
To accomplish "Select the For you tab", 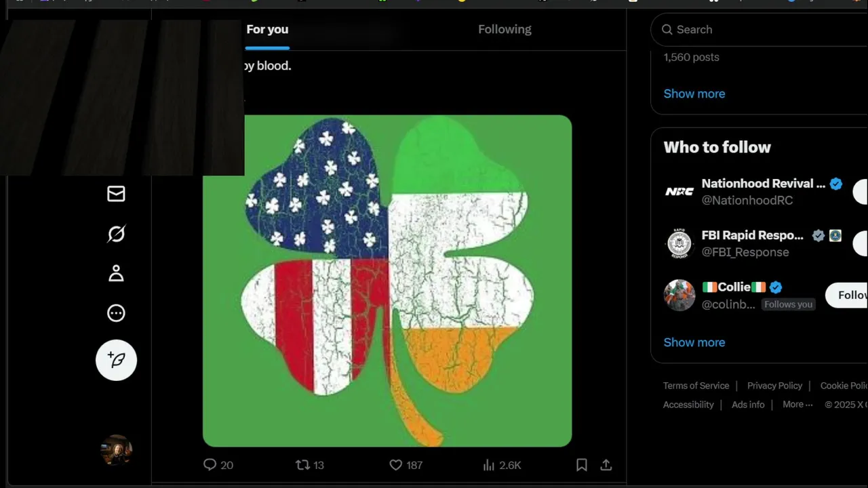I will click(267, 29).
